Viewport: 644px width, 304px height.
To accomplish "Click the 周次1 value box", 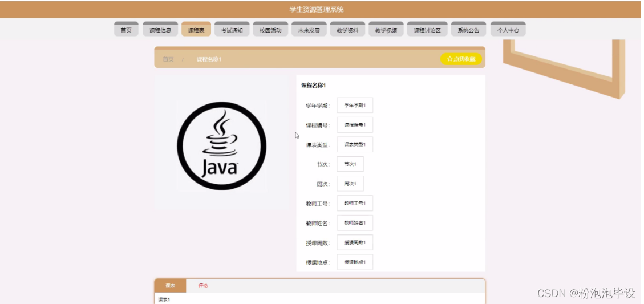I will (x=350, y=184).
